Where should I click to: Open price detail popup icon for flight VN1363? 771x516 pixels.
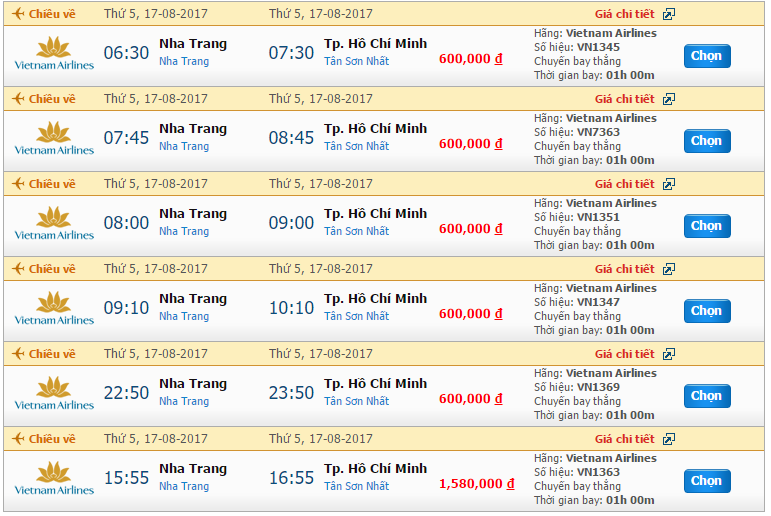click(669, 439)
